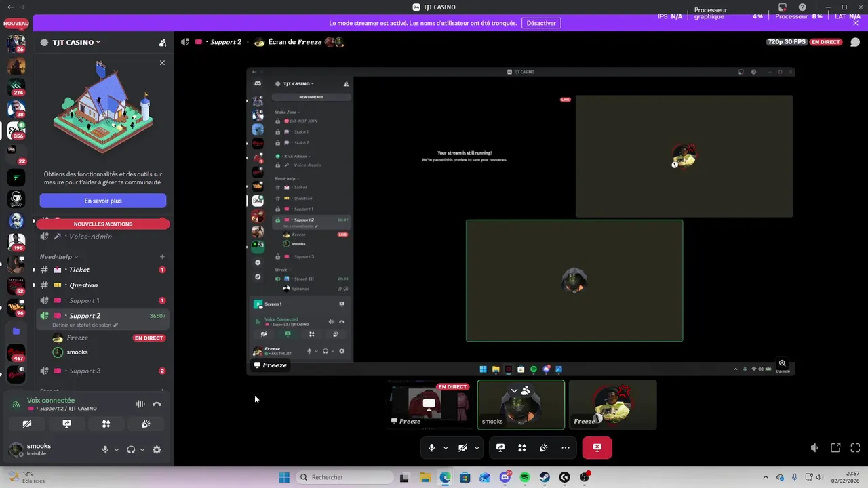Image resolution: width=868 pixels, height=488 pixels.
Task: Open voice chat with the chat bubble icon
Action: coord(855,42)
